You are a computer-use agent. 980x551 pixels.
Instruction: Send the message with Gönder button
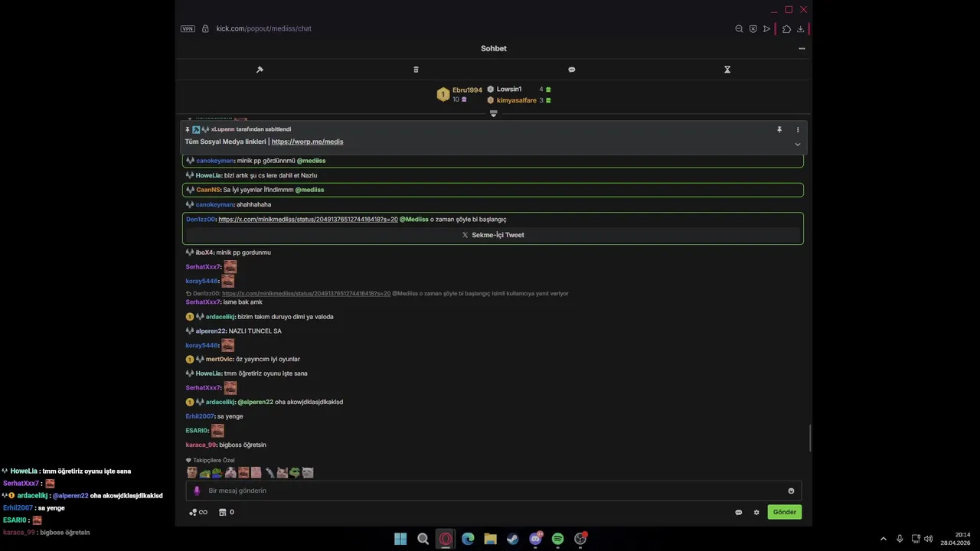785,512
